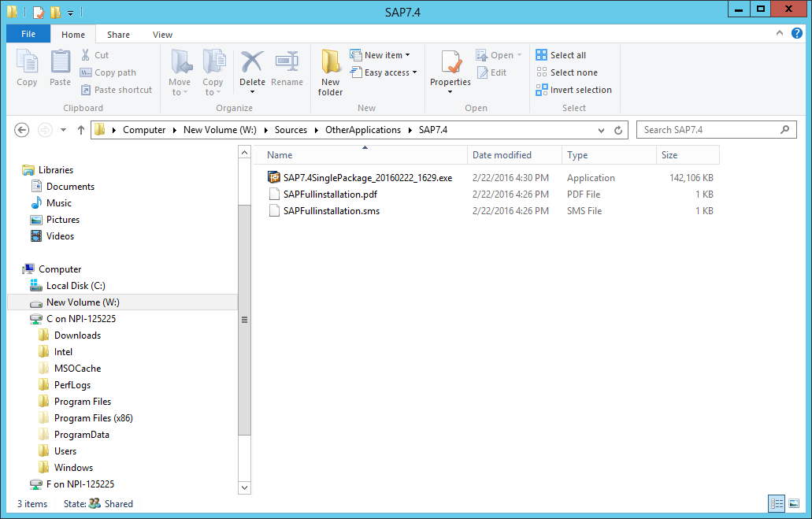Click New Volume (W:) breadcrumb
This screenshot has height=519, width=812.
(220, 130)
